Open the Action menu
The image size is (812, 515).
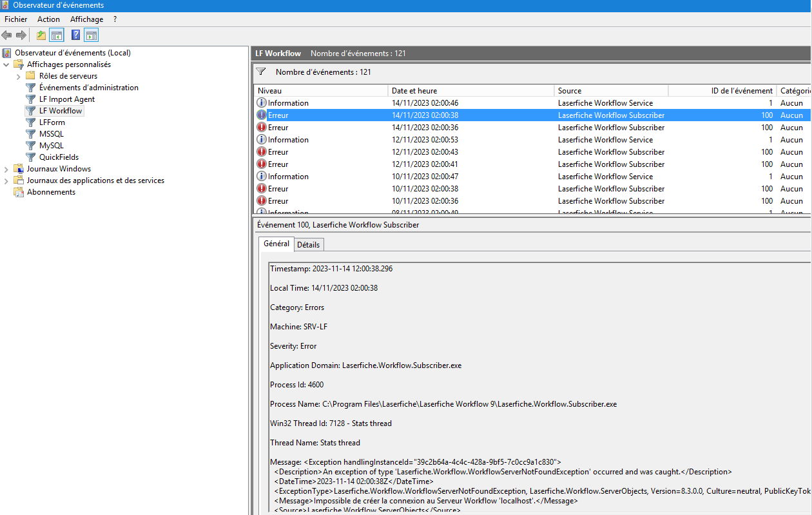tap(48, 19)
